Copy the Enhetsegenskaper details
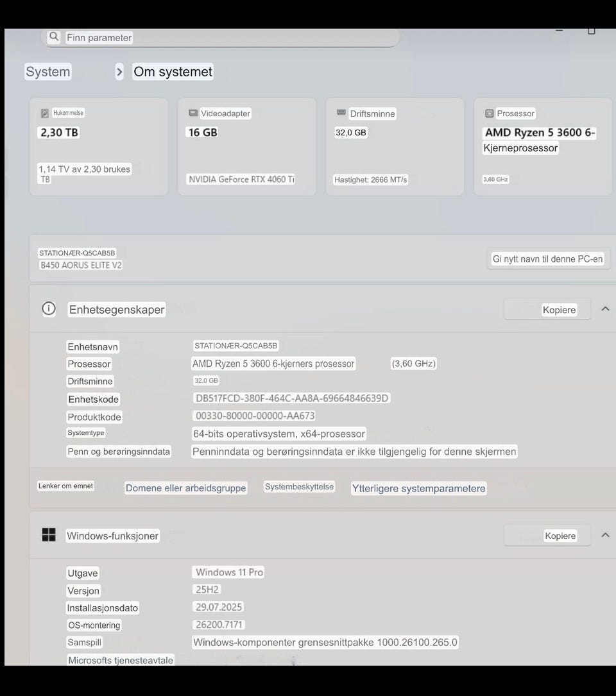616x696 pixels. click(x=547, y=309)
